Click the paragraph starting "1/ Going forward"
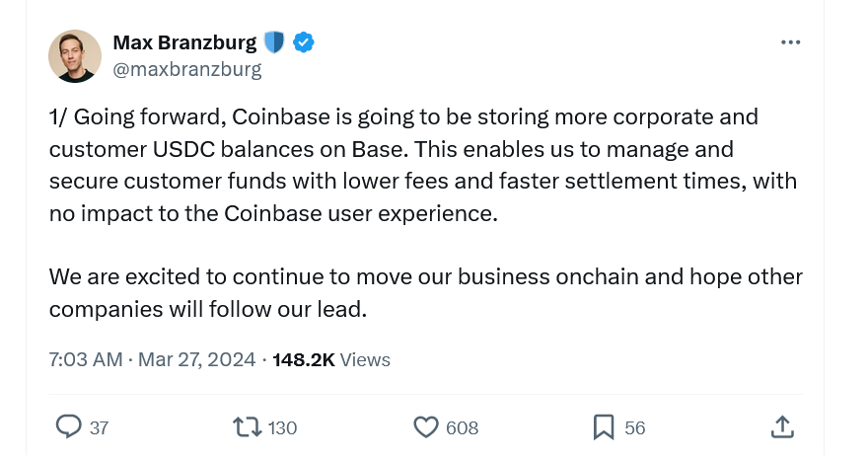The image size is (868, 460). [x=422, y=165]
